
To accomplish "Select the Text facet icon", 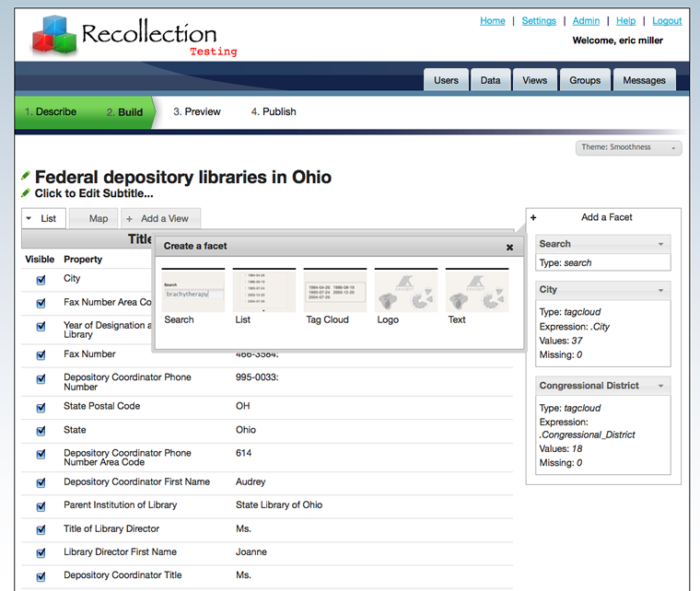I will (x=477, y=291).
